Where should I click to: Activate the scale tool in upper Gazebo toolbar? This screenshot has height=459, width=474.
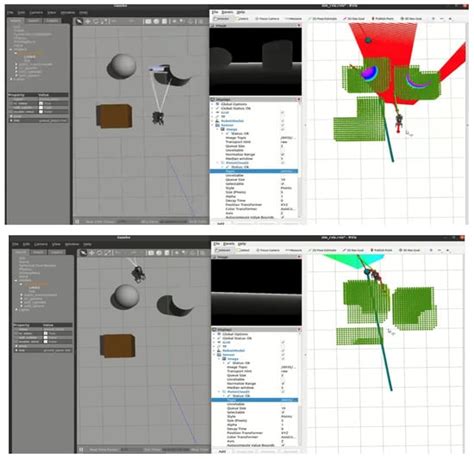click(x=104, y=21)
